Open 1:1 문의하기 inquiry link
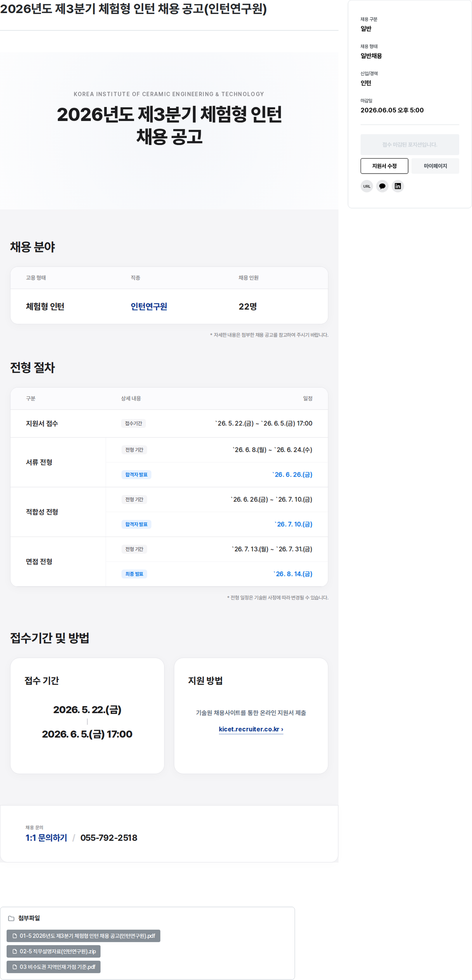Screen dimensions: 472x980 pyautogui.click(x=46, y=838)
